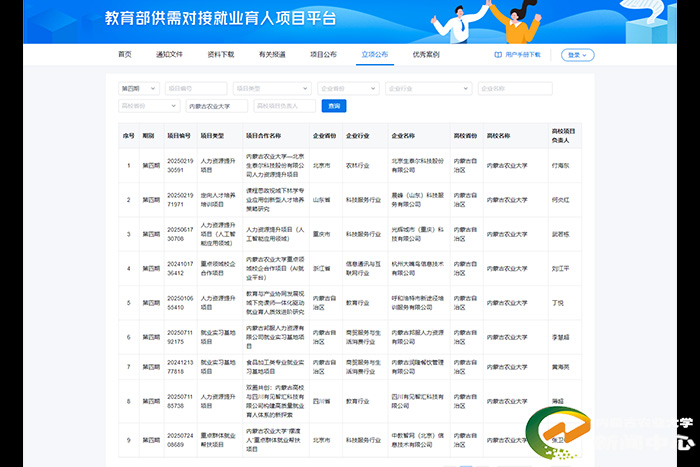Go to the 首页 tab
The width and height of the screenshot is (700, 467).
point(125,55)
